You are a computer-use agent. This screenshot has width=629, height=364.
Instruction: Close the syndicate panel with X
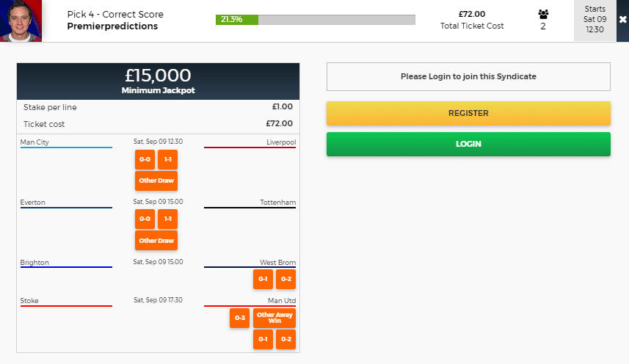pyautogui.click(x=622, y=20)
